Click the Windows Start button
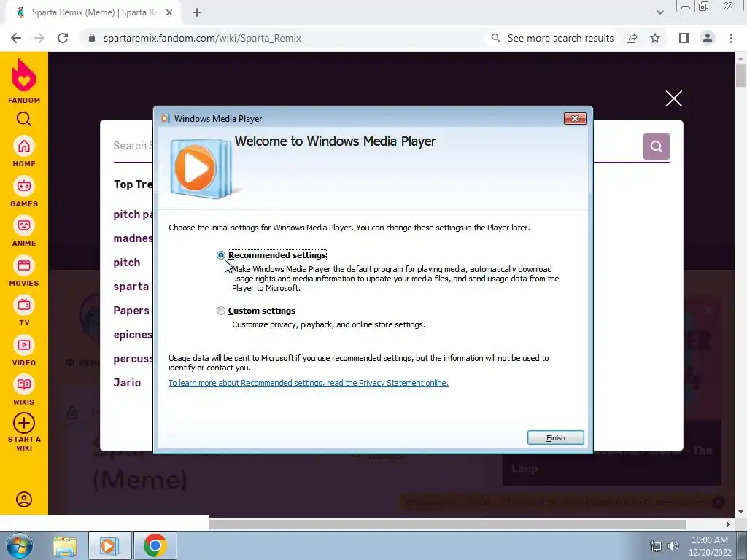This screenshot has height=560, width=747. click(19, 545)
